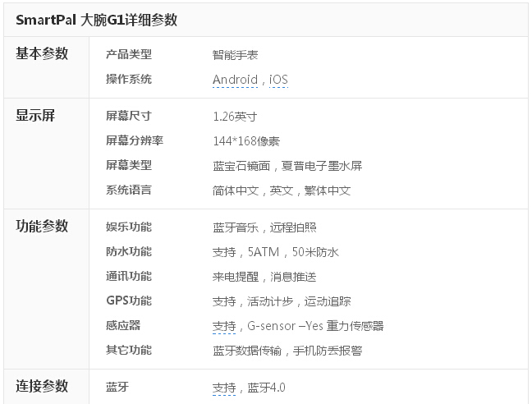
Task: Click the 蓝牙 label under 连接参数
Action: coord(117,387)
